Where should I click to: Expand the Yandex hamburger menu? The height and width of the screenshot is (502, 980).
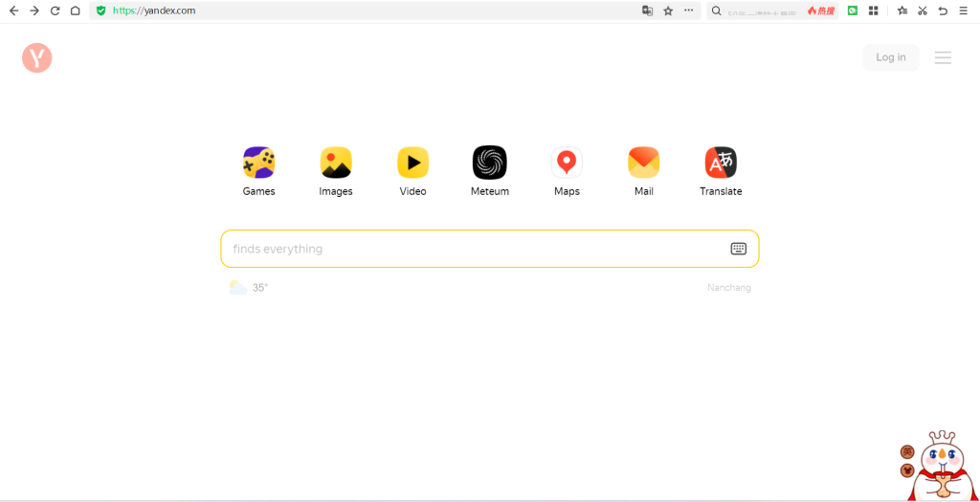point(943,57)
